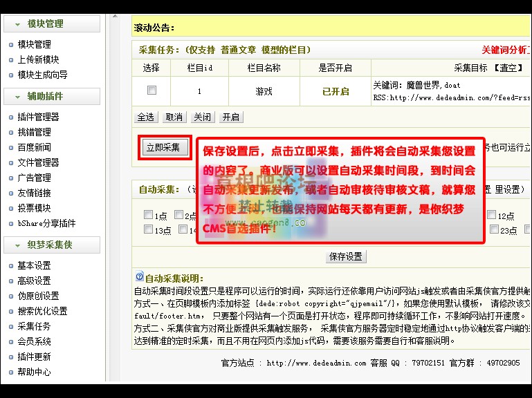Open 投票模块 in sidebar
The image size is (532, 398).
[35, 208]
